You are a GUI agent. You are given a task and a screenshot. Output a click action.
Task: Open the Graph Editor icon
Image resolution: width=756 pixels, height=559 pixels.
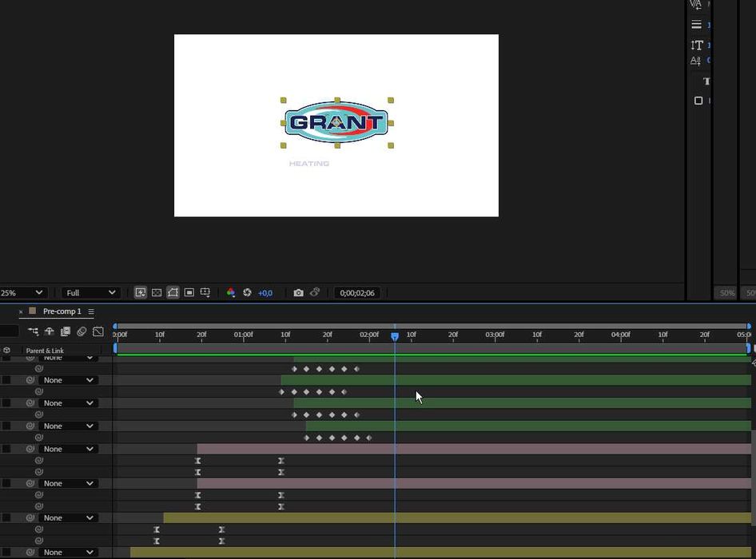[97, 331]
